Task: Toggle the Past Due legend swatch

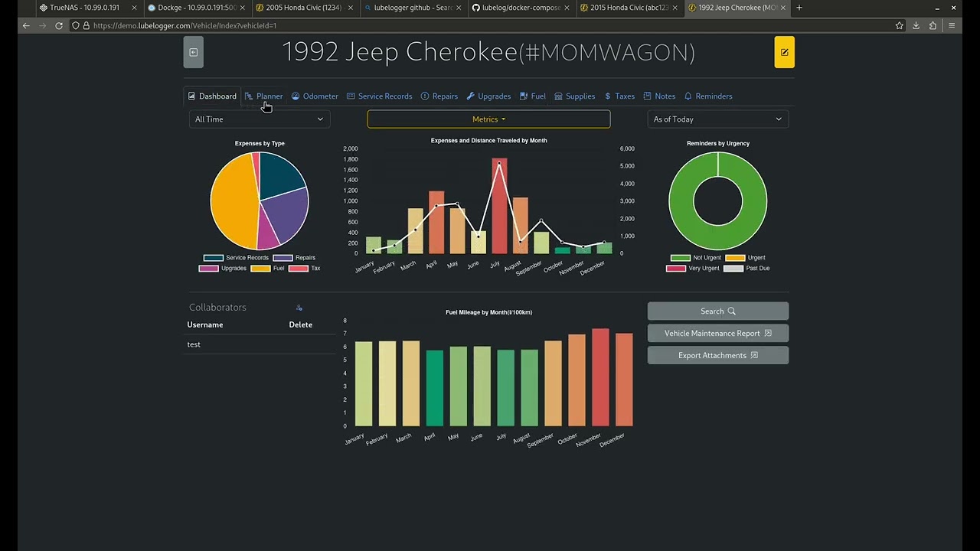Action: (733, 269)
